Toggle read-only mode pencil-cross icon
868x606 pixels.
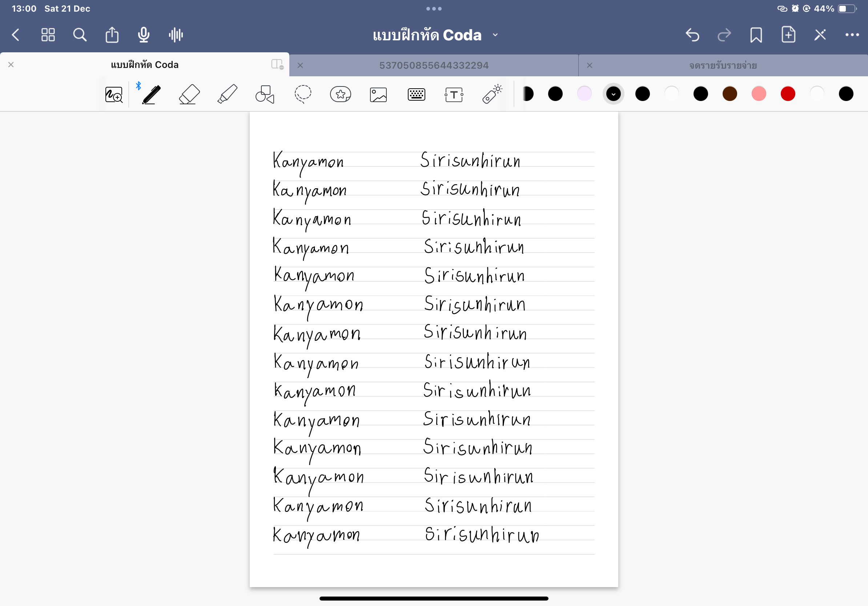(x=820, y=35)
